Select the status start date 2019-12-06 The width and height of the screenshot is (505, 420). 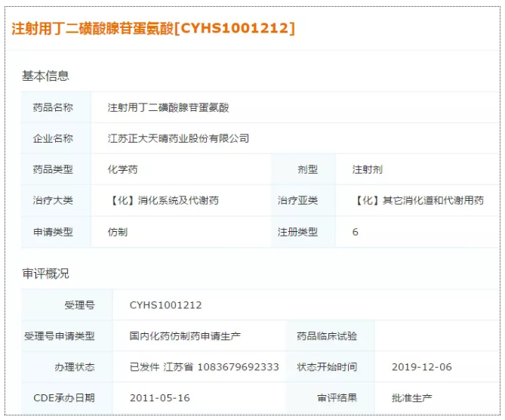(x=421, y=367)
